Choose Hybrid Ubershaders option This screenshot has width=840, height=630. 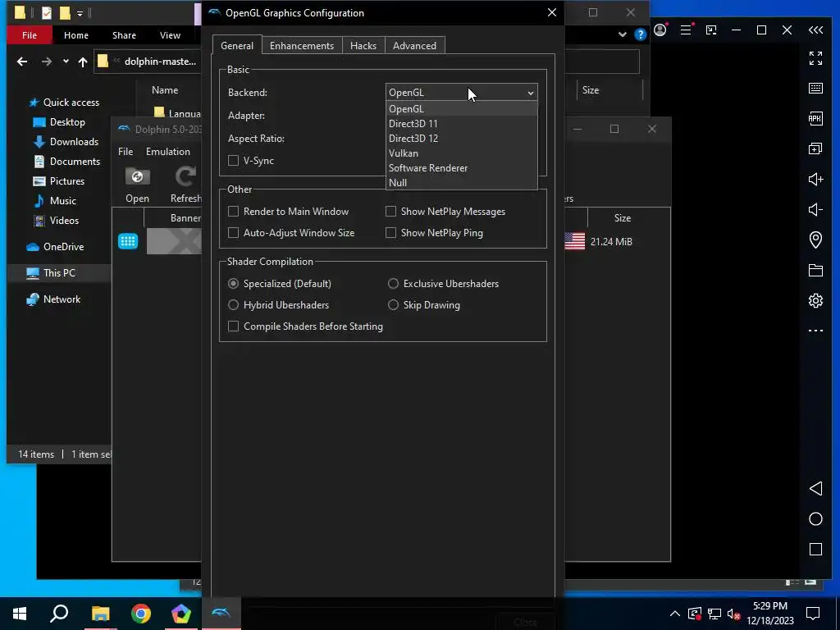pyautogui.click(x=233, y=305)
